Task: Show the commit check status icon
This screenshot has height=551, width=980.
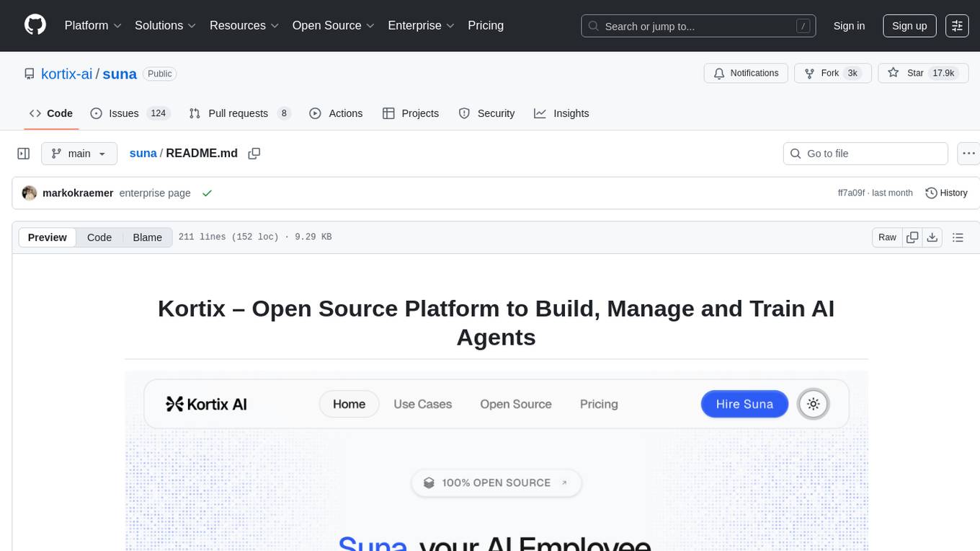Action: (x=208, y=193)
